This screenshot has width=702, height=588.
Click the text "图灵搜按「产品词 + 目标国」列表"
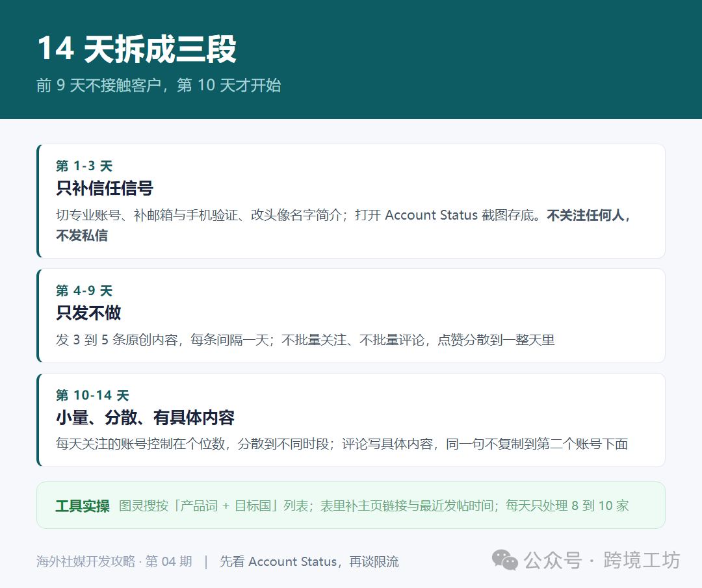click(x=213, y=506)
